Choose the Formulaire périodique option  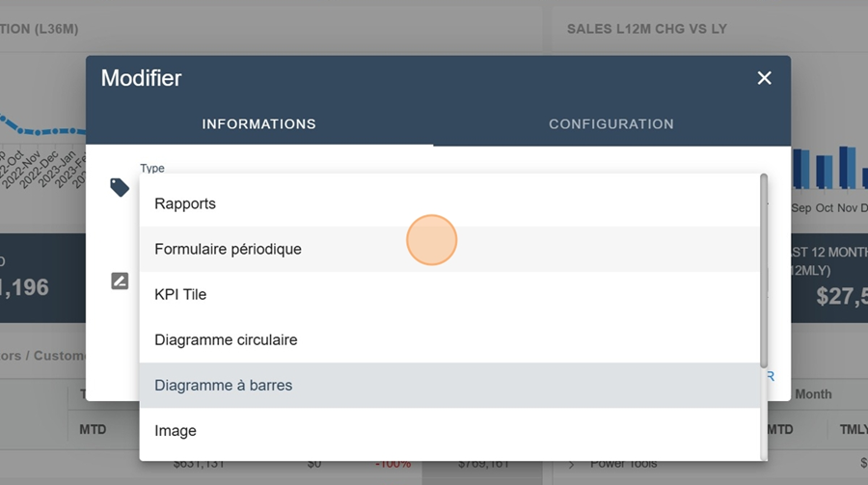(228, 249)
